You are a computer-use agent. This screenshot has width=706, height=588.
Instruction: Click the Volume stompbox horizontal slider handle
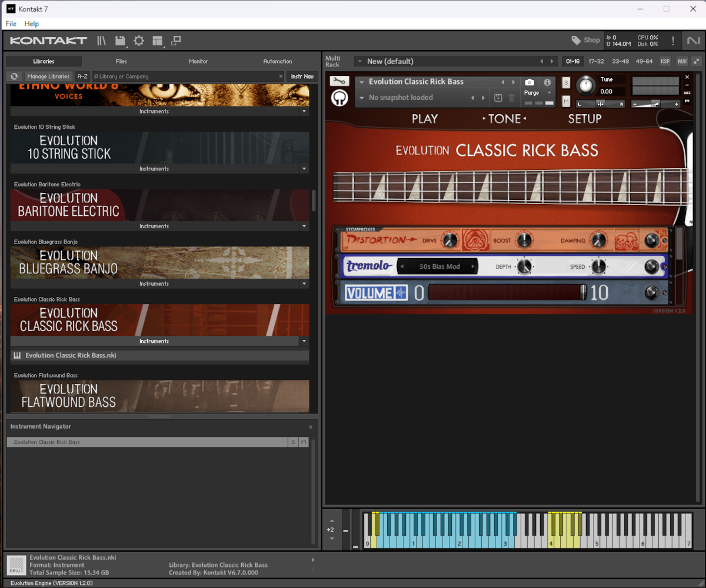583,292
